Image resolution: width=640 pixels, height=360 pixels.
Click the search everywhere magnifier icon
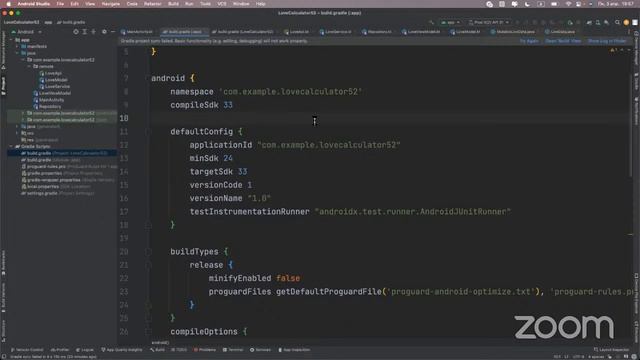pos(617,22)
